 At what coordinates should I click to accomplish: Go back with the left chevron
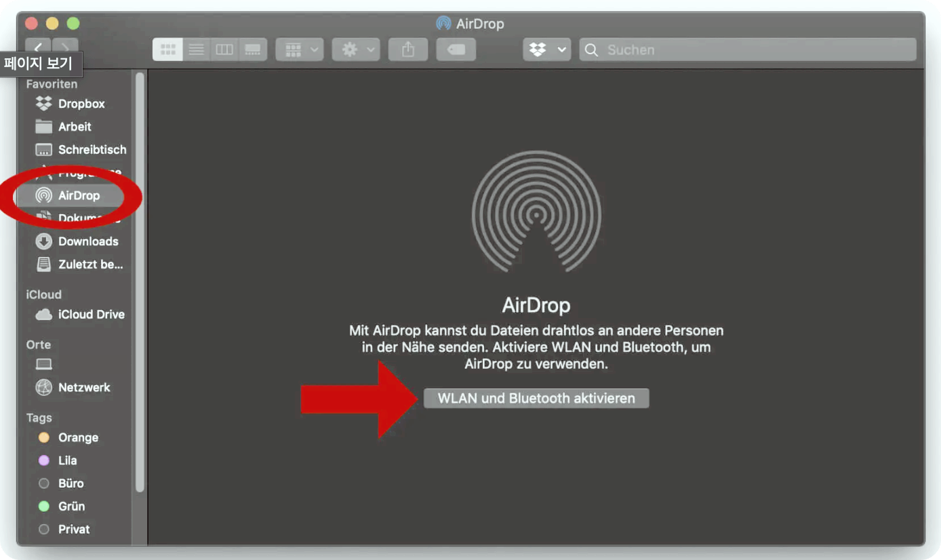click(x=38, y=47)
